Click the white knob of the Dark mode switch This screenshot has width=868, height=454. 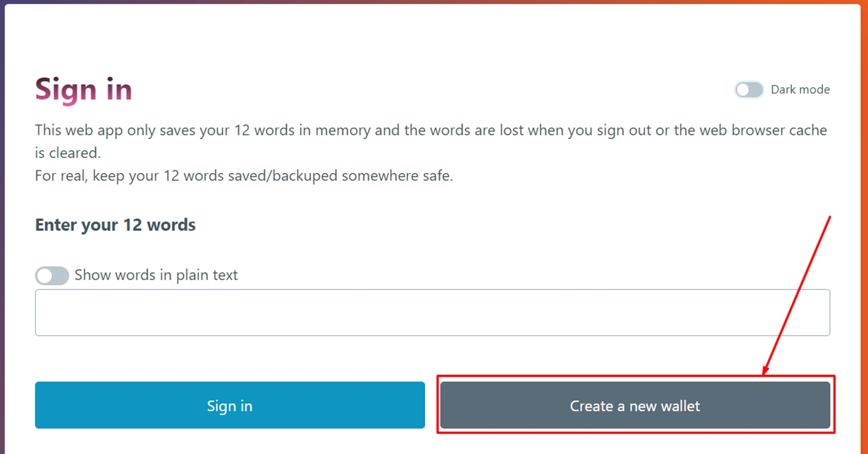coord(743,90)
